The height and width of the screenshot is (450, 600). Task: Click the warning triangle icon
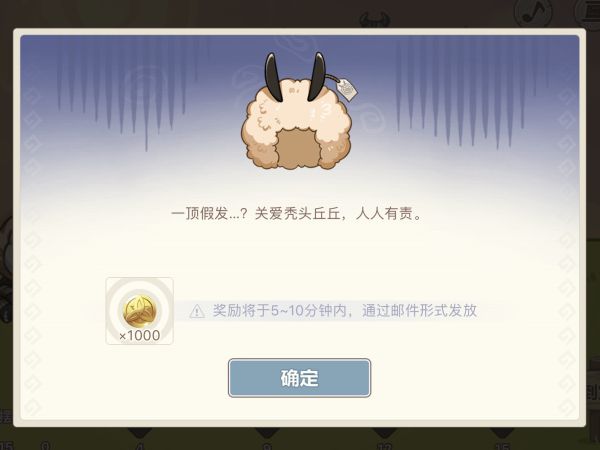pyautogui.click(x=197, y=311)
